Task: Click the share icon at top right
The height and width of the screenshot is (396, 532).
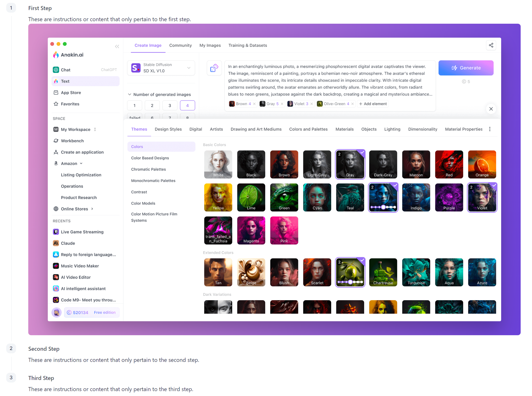Action: [491, 45]
